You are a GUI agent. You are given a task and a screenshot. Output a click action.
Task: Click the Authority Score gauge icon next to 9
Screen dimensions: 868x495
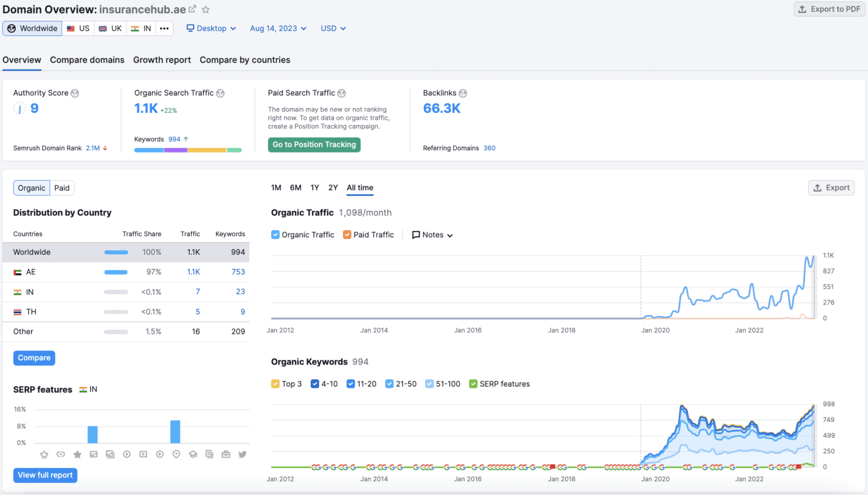(x=19, y=108)
